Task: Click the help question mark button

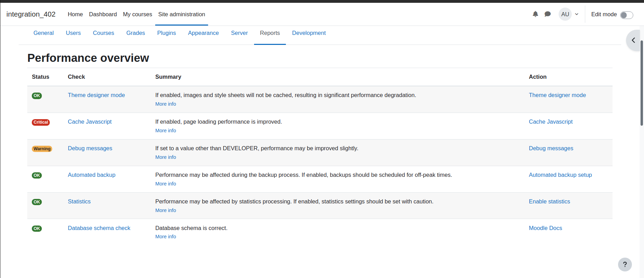Action: coord(625,265)
